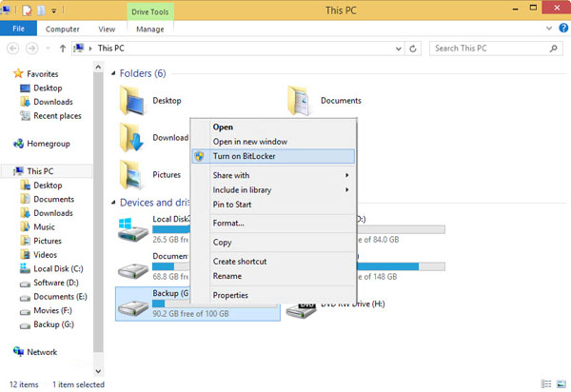Click the search magnifier icon
The height and width of the screenshot is (392, 571).
[554, 49]
